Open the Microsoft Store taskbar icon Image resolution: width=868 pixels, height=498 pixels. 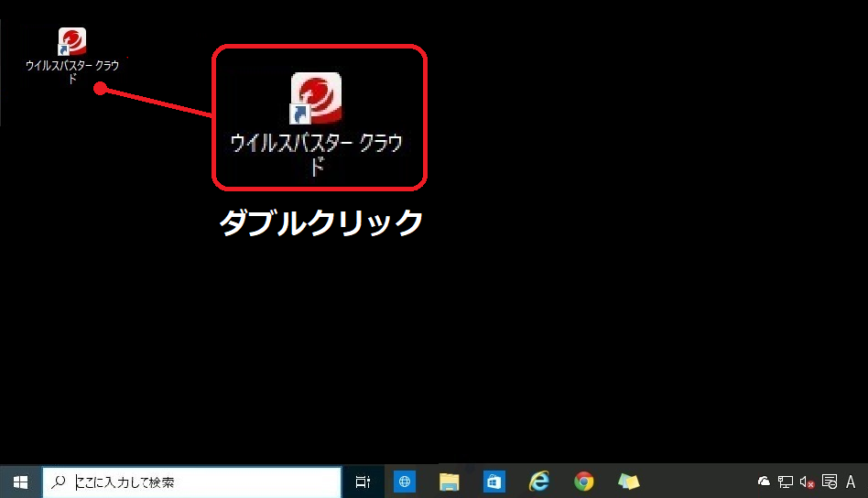pos(494,482)
